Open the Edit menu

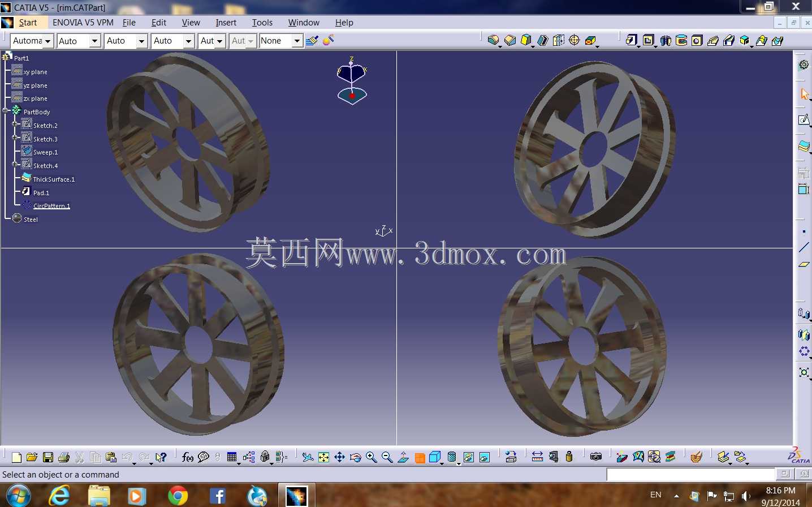click(x=159, y=23)
